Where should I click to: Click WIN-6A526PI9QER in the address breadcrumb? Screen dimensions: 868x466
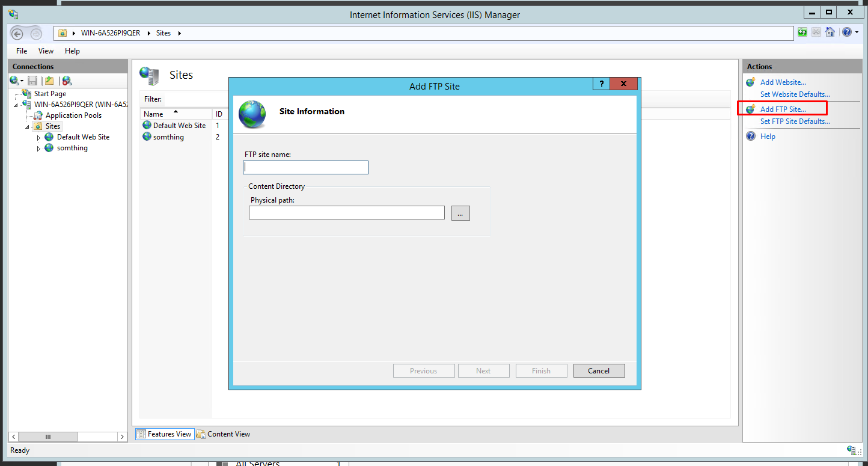point(111,33)
